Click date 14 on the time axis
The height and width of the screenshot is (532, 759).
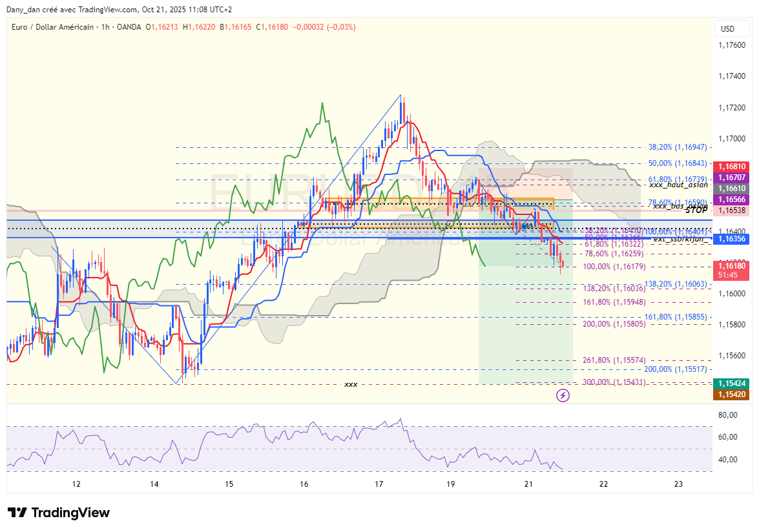pos(154,484)
